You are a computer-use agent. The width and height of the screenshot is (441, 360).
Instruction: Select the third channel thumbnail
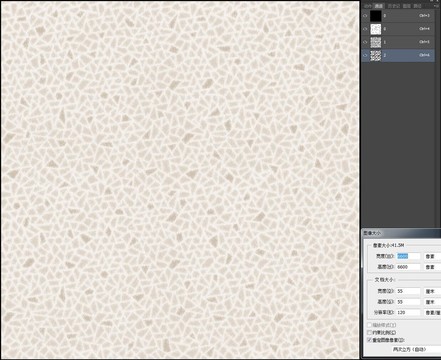pyautogui.click(x=376, y=42)
